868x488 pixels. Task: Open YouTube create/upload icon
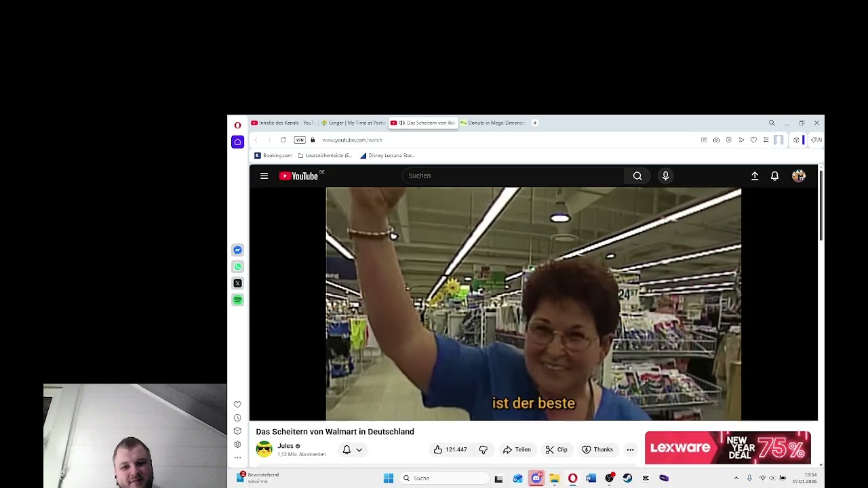[x=755, y=176]
